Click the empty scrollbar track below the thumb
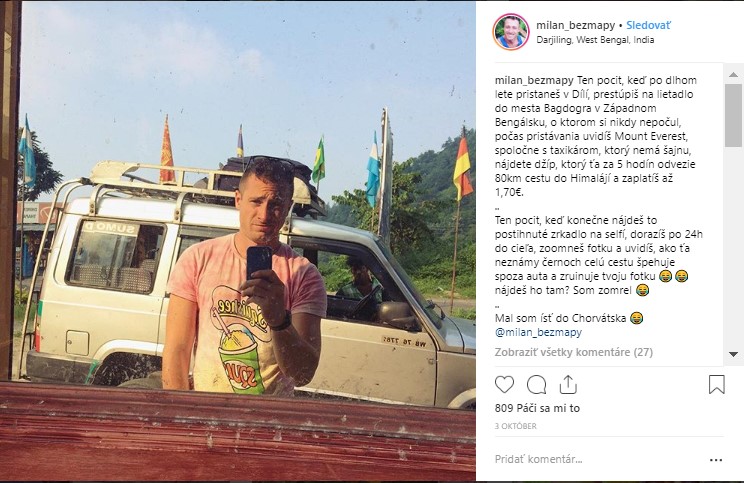 [x=736, y=250]
